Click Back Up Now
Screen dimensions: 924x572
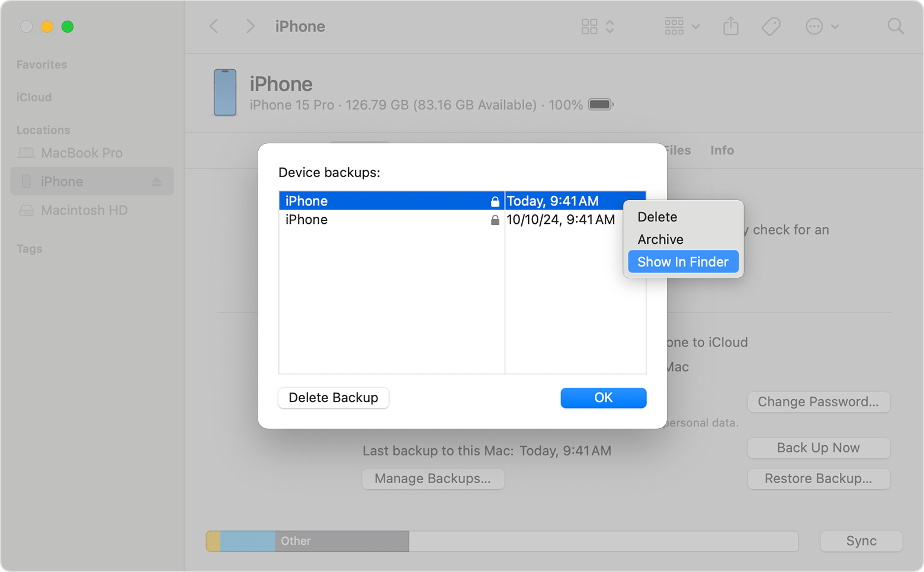[819, 448]
